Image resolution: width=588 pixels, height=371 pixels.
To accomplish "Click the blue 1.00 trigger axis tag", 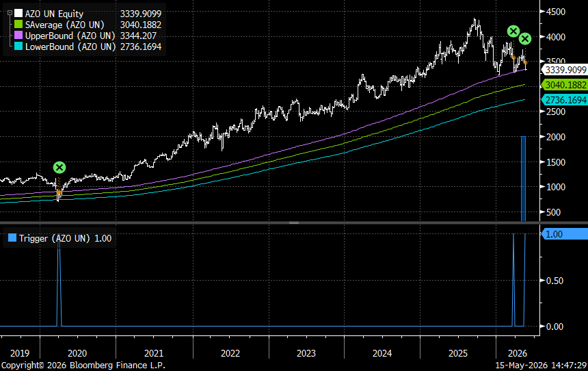I will [564, 234].
